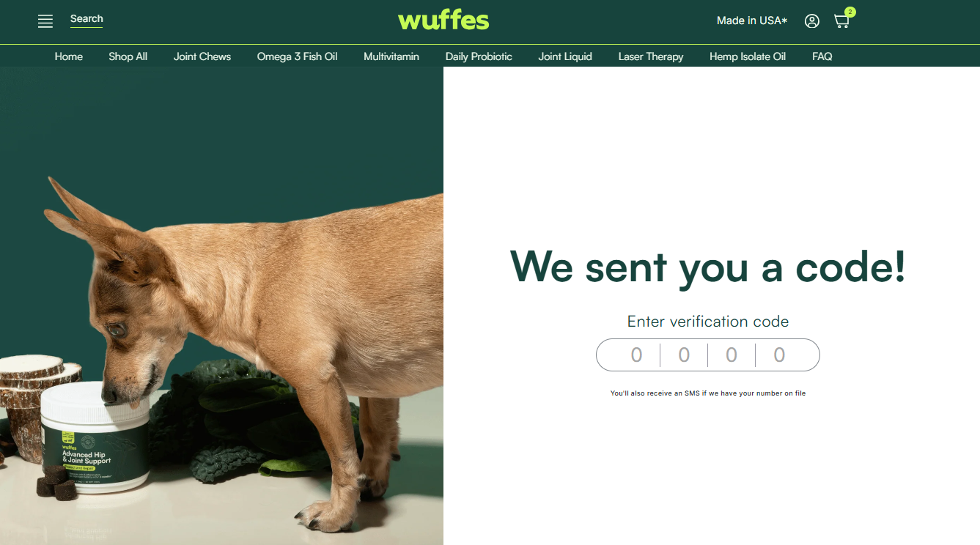Open the Joint Liquid menu item
Screen dimensions: 980x545
[565, 56]
